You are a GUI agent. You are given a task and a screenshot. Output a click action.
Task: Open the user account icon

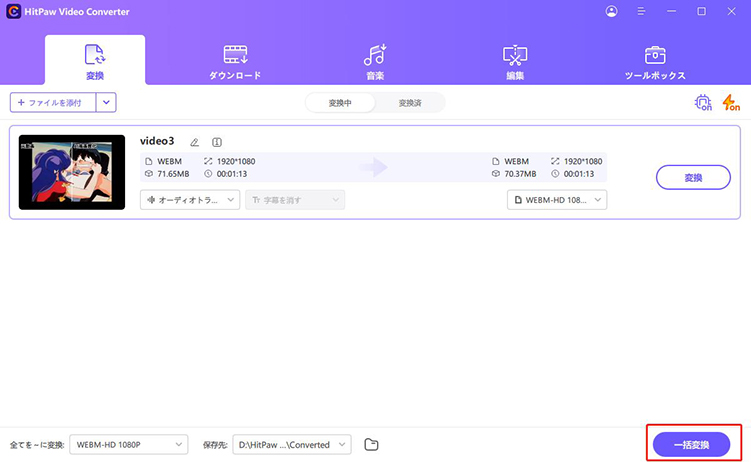coord(611,11)
